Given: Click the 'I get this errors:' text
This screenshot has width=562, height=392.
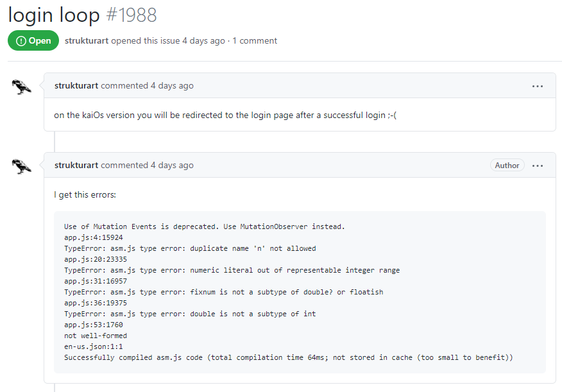Looking at the screenshot, I should point(85,194).
